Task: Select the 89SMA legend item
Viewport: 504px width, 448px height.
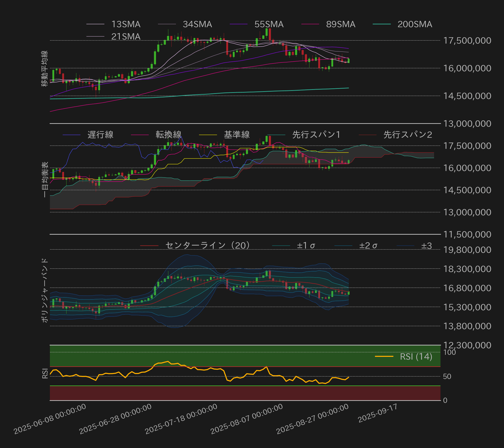Action: pyautogui.click(x=340, y=24)
